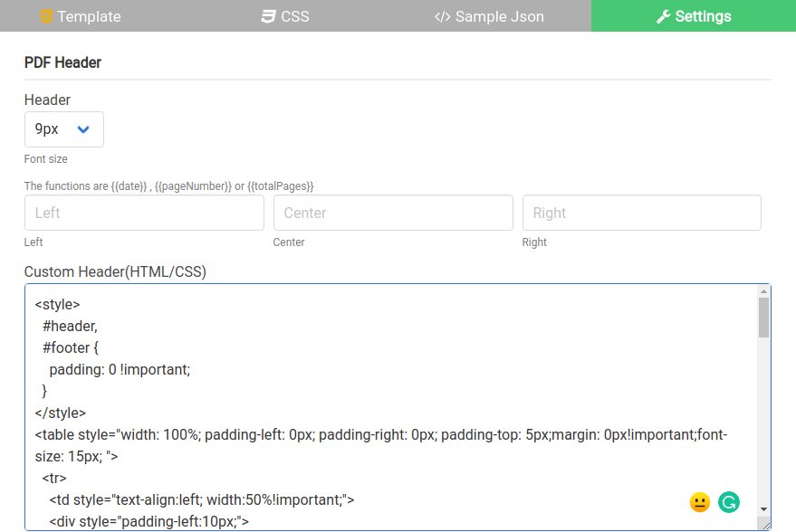The height and width of the screenshot is (532, 796).
Task: Click the Center header input field
Action: coord(392,213)
